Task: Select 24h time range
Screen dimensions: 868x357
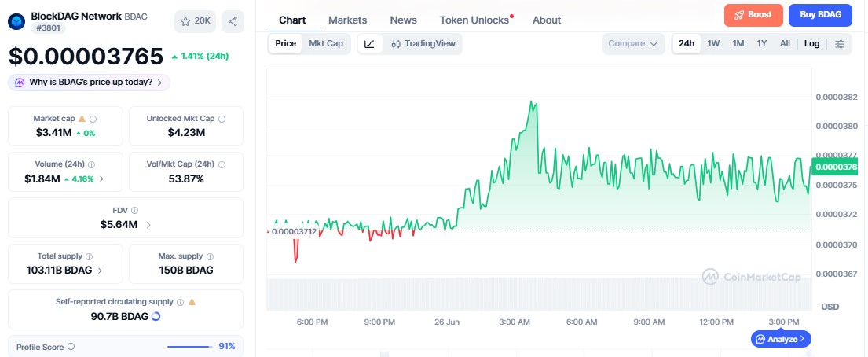Action: tap(687, 44)
